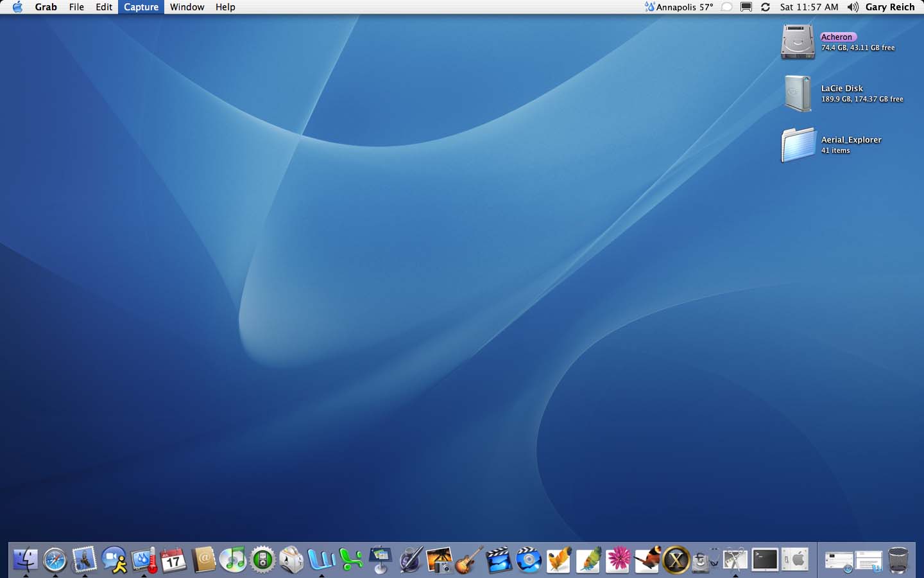The width and height of the screenshot is (924, 578).
Task: Open Microsoft Word from the dock
Action: tap(321, 559)
